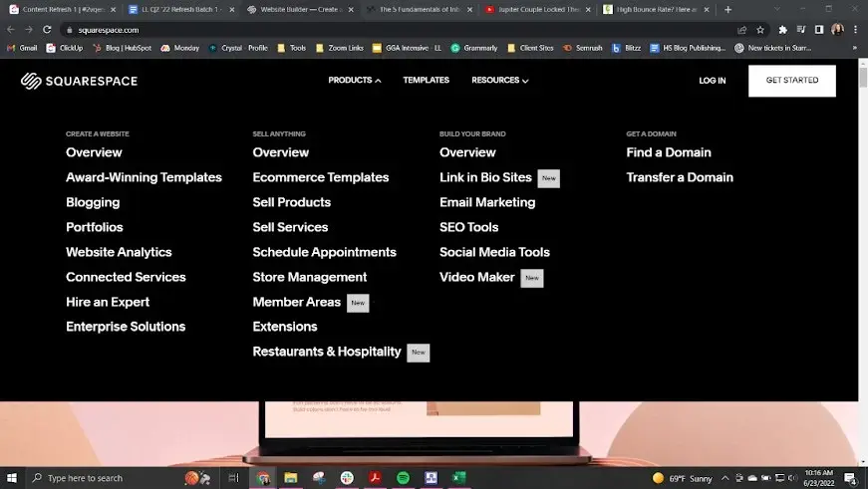Screen dimensions: 868x489
Task: Go back with browser back arrow
Action: click(11, 30)
